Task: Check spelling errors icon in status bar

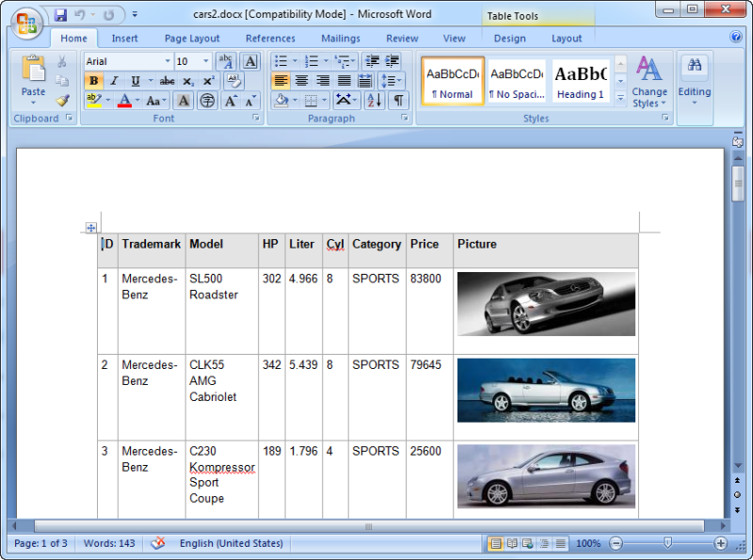Action: point(158,543)
